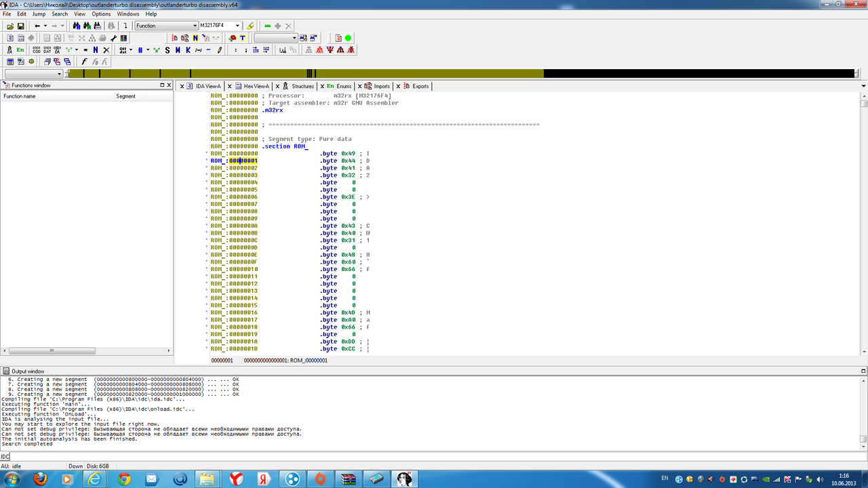The image size is (868, 488).
Task: Switch to the Imports tab
Action: click(381, 86)
